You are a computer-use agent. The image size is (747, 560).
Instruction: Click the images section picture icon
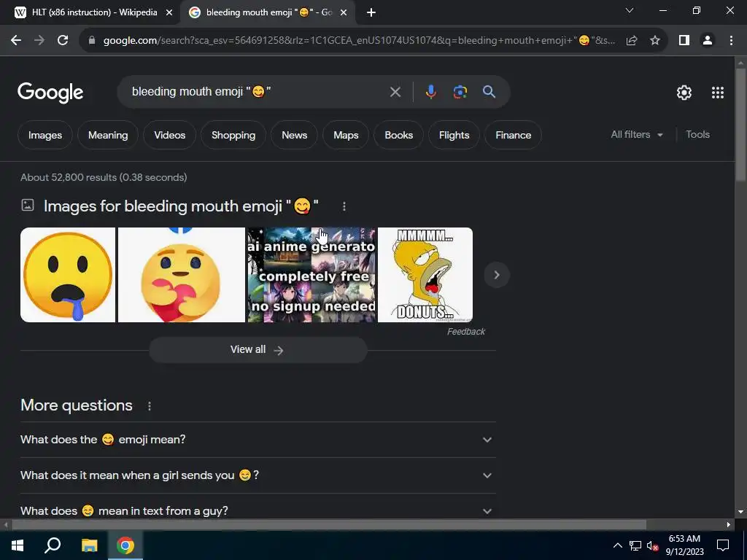(x=28, y=205)
